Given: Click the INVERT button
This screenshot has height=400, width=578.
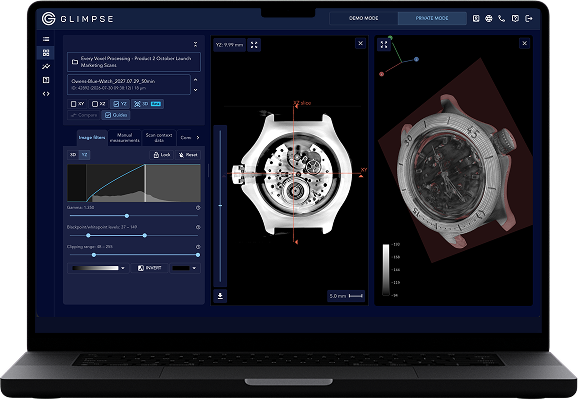Looking at the screenshot, I should pyautogui.click(x=150, y=268).
